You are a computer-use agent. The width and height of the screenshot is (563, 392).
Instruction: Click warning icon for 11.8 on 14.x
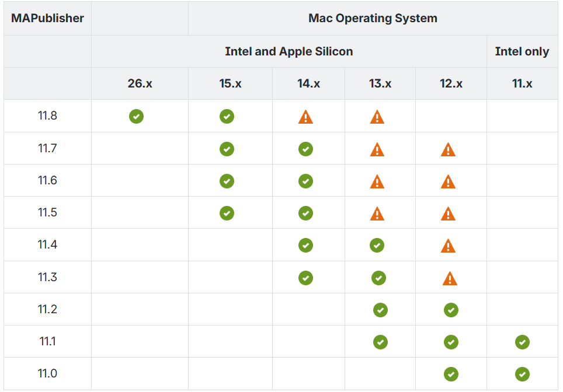click(305, 117)
